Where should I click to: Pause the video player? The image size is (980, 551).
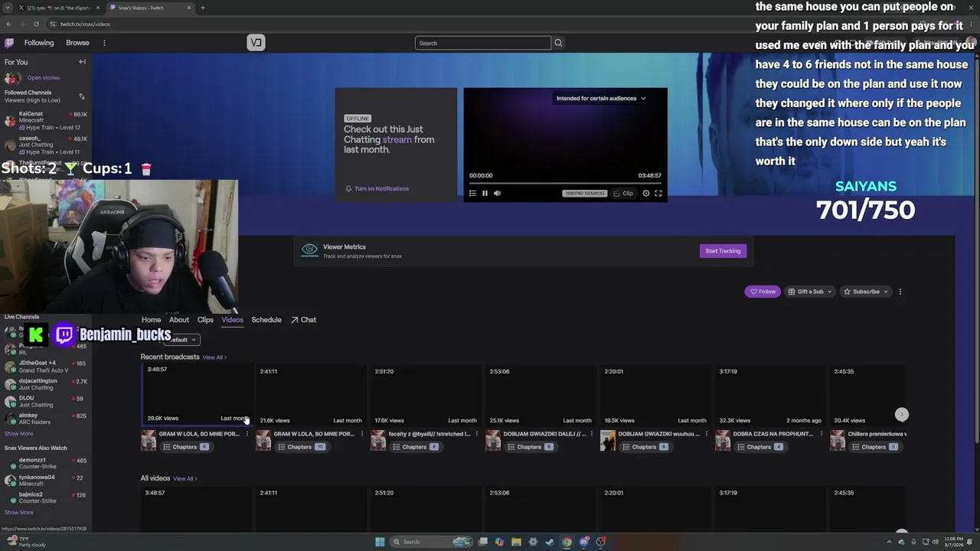coord(485,194)
